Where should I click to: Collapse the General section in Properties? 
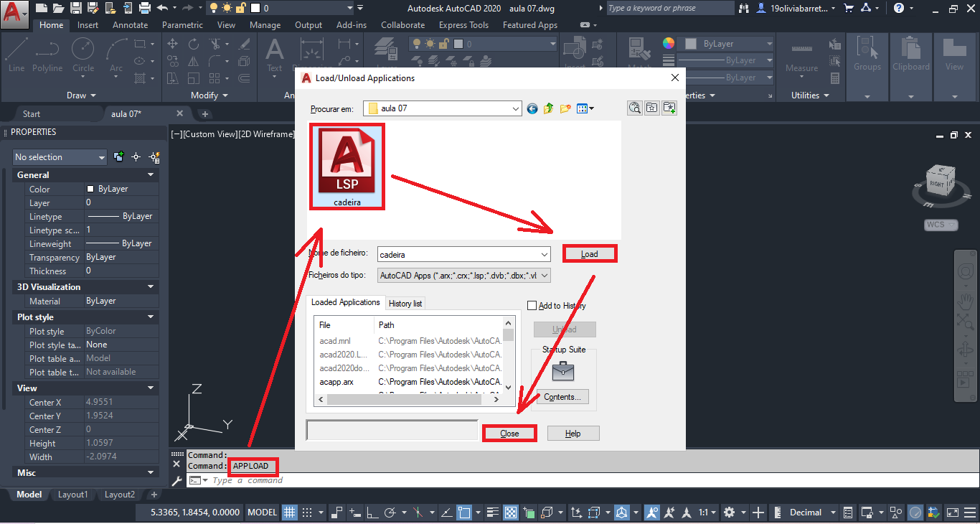pos(151,174)
